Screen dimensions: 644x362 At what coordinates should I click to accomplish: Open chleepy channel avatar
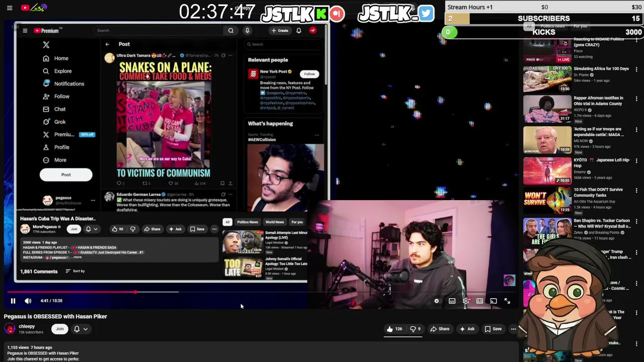(10, 329)
